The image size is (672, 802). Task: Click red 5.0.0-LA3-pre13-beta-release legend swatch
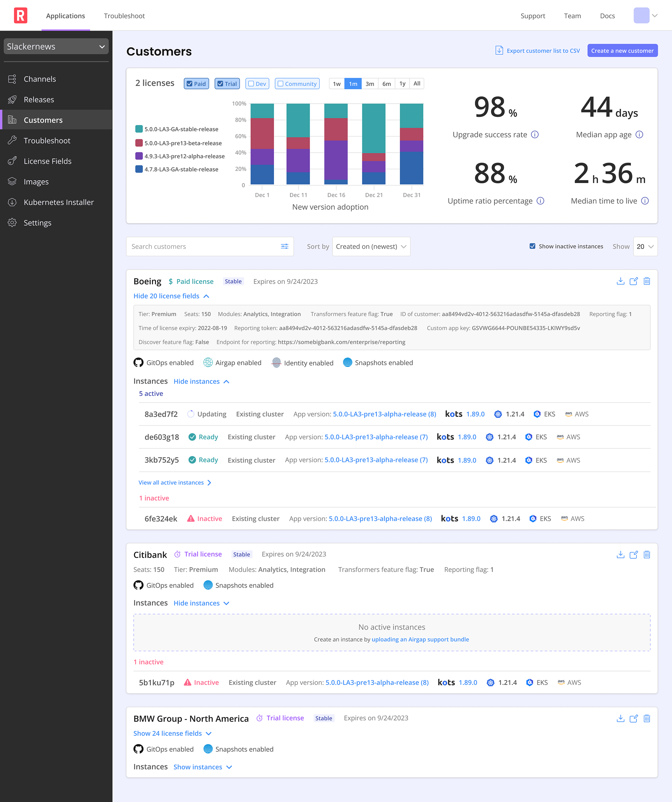(x=139, y=143)
